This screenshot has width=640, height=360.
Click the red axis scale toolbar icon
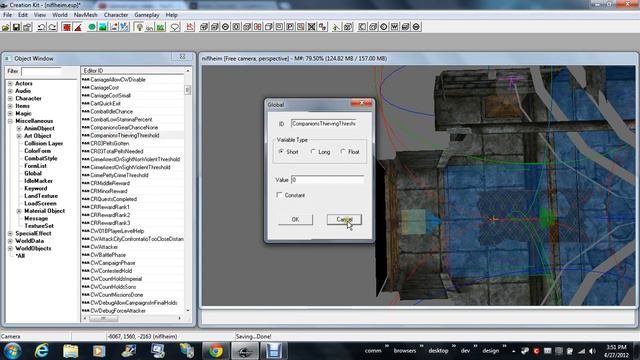click(190, 27)
